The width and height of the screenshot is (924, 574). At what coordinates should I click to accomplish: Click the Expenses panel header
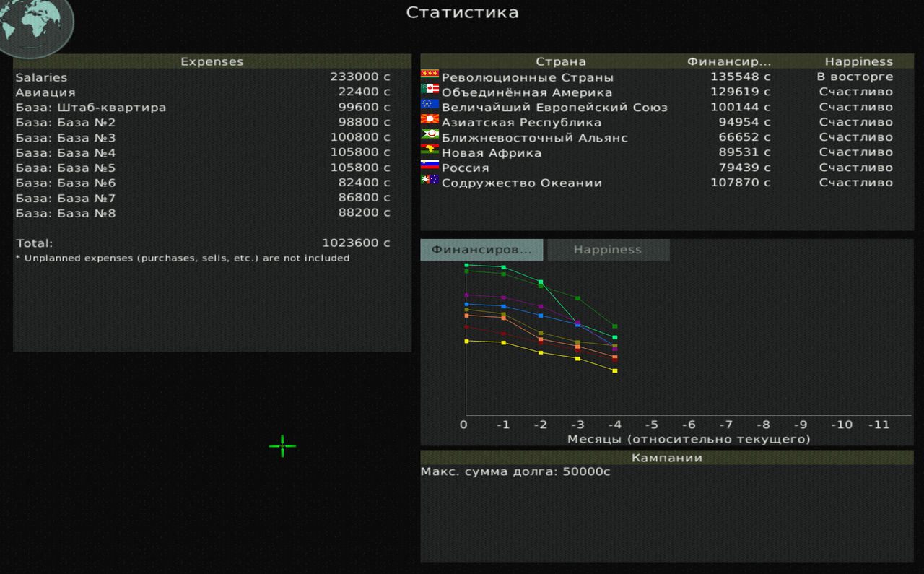coord(212,61)
